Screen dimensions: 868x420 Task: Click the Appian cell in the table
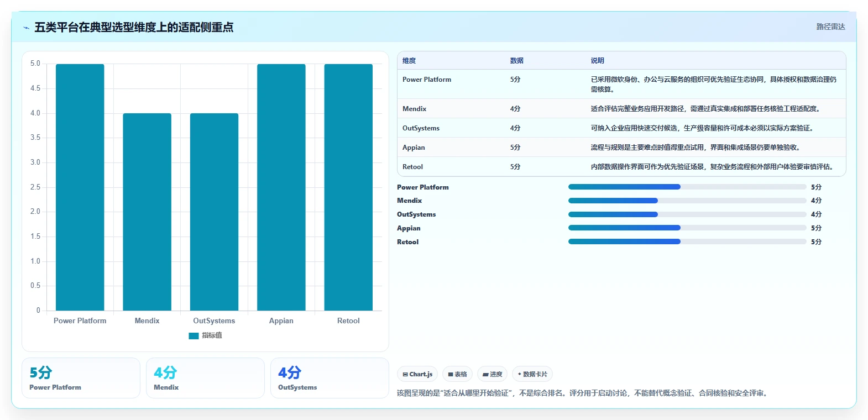[414, 148]
